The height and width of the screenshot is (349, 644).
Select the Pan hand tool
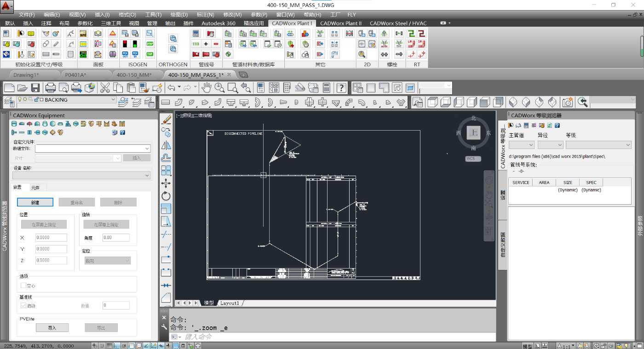click(x=207, y=88)
